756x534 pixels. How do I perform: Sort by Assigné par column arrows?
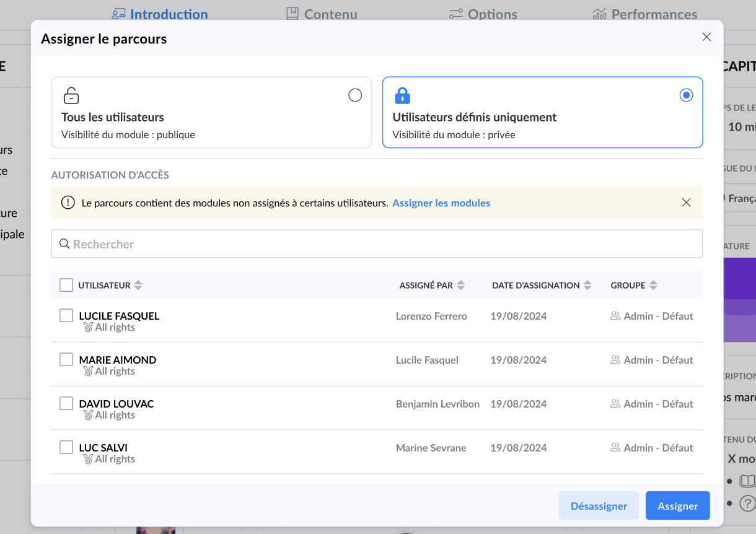(x=460, y=286)
